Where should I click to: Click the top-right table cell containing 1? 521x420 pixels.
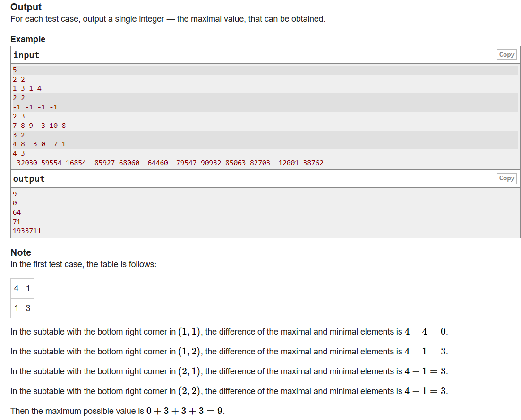(x=28, y=288)
